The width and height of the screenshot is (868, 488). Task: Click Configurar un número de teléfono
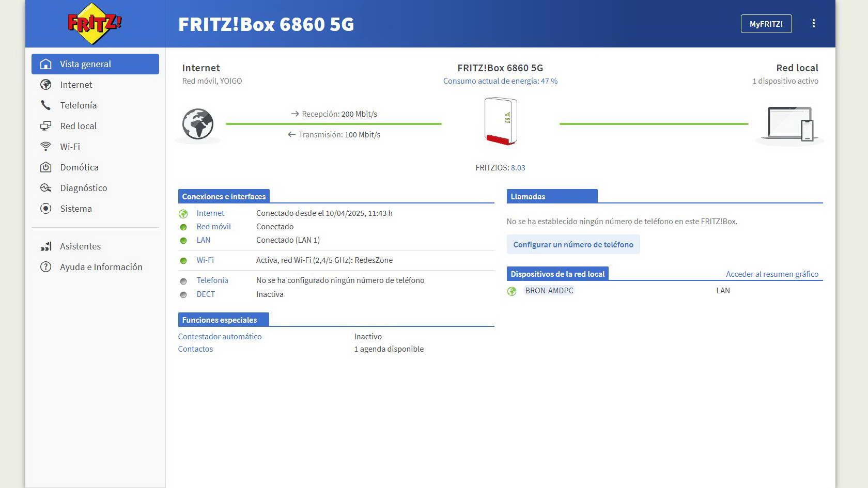[573, 244]
